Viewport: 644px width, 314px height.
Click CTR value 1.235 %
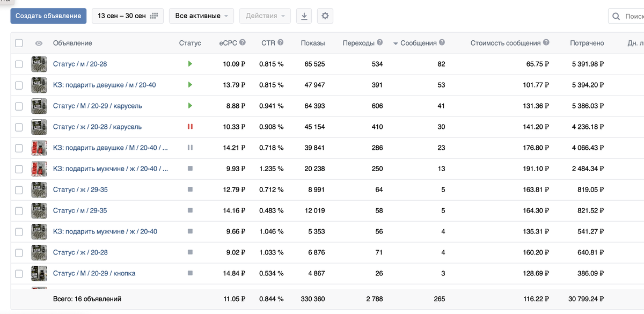point(272,169)
